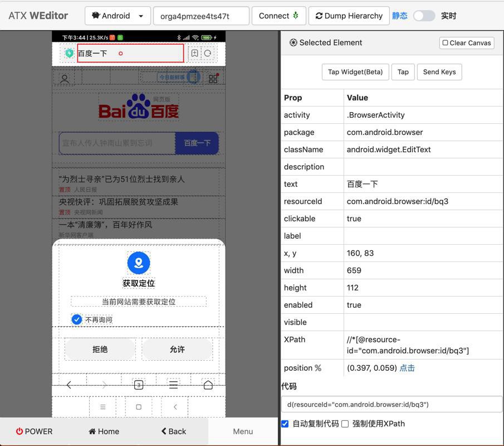Click the com.android.browser package value
The image size is (504, 446).
click(385, 132)
